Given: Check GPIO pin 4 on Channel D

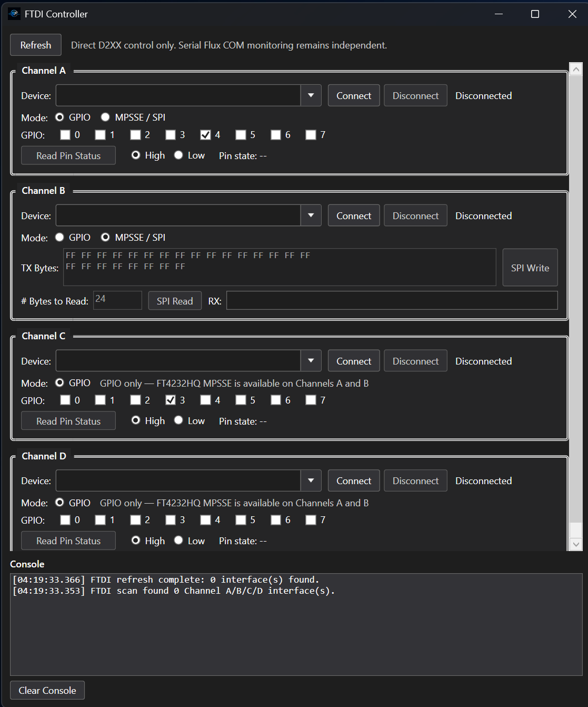Looking at the screenshot, I should pos(206,520).
